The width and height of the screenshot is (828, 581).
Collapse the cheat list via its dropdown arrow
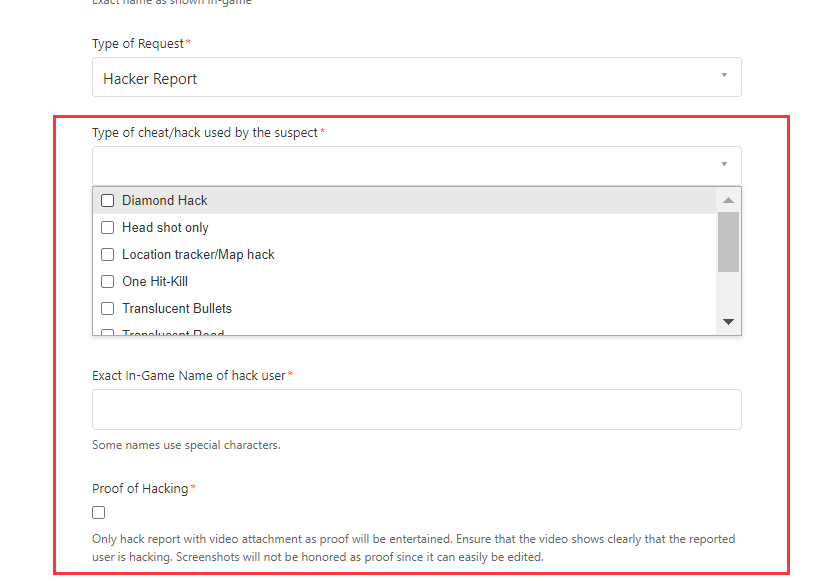pyautogui.click(x=723, y=165)
